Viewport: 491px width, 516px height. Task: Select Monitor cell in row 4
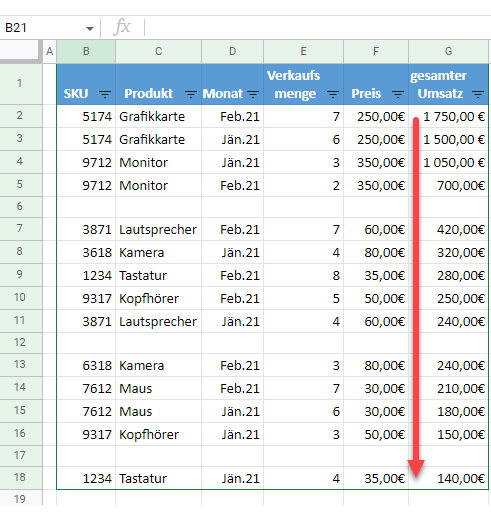point(158,162)
